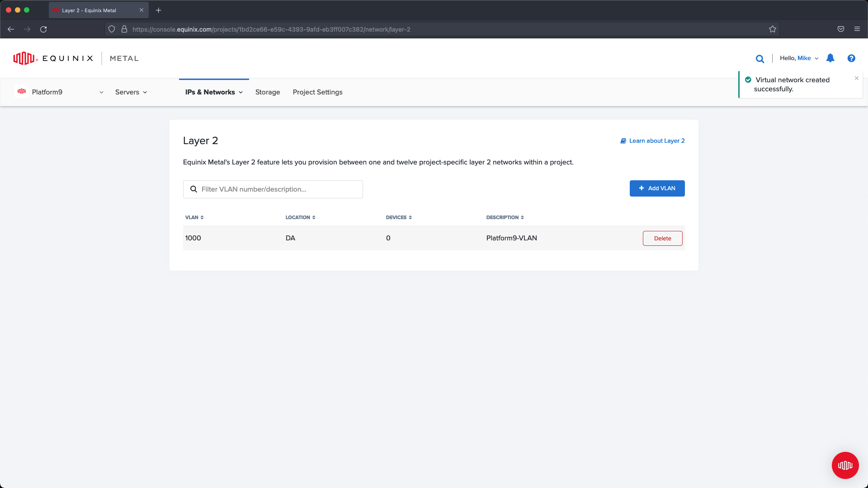The width and height of the screenshot is (868, 488).
Task: Click the tracking protection shield icon
Action: point(112,29)
